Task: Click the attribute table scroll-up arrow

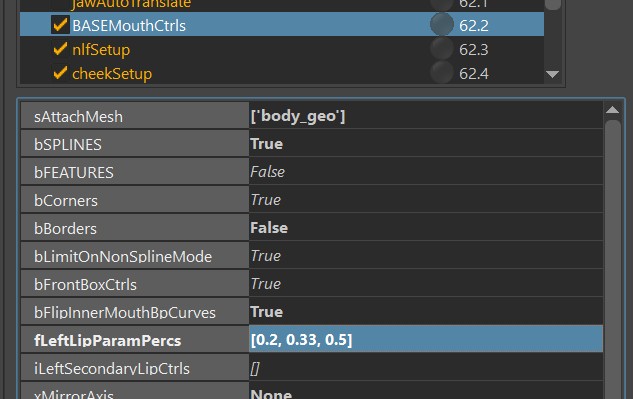Action: (612, 109)
